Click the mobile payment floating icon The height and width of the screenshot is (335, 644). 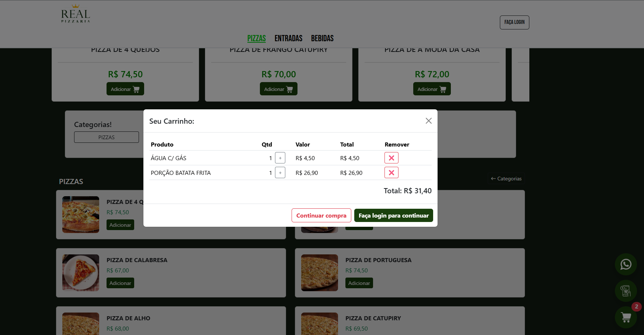626,291
